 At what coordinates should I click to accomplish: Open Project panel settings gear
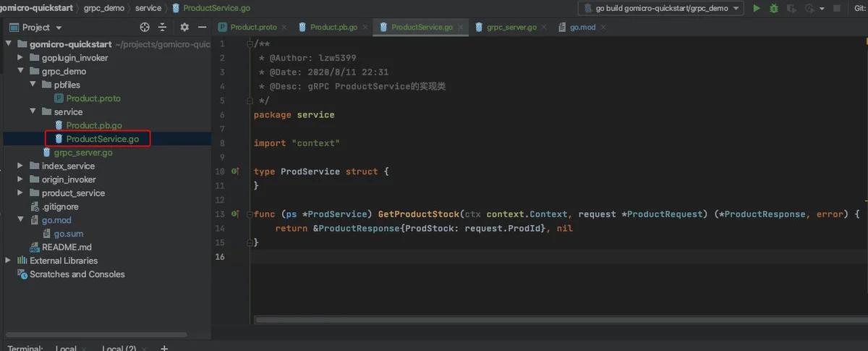(184, 27)
